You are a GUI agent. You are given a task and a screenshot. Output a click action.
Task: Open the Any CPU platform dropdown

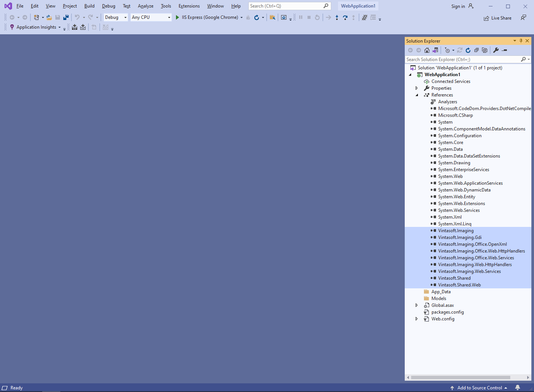click(x=151, y=17)
